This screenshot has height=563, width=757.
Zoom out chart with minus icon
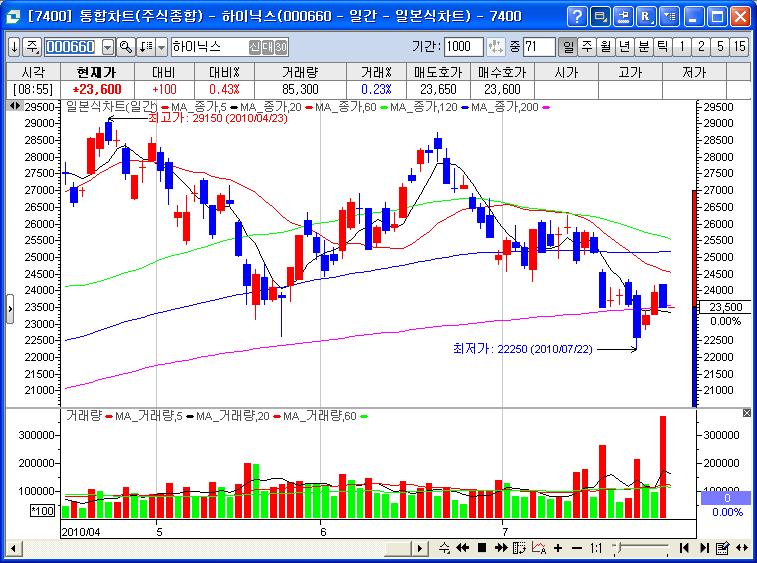(x=577, y=548)
